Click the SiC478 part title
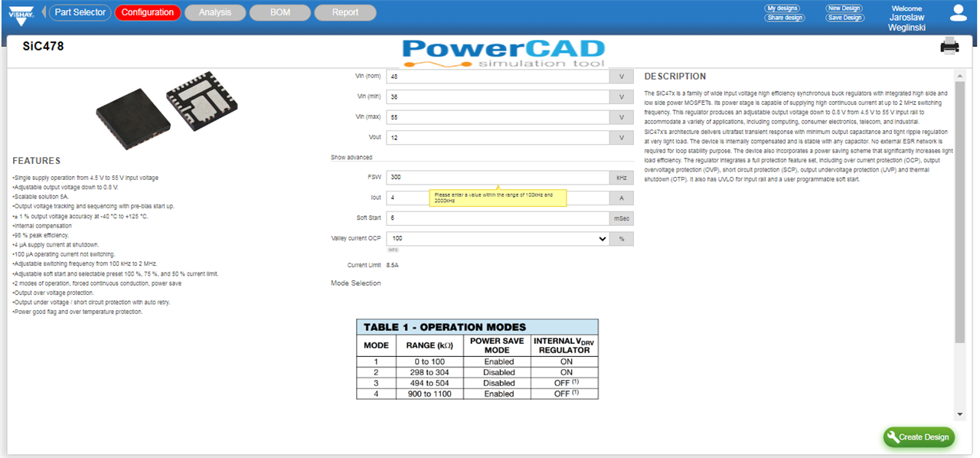Viewport: 980px width, 458px height. pos(44,46)
